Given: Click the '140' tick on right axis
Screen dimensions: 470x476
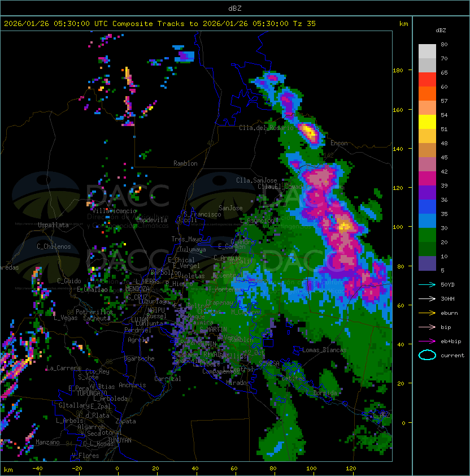Looking at the screenshot, I should click(x=398, y=149).
